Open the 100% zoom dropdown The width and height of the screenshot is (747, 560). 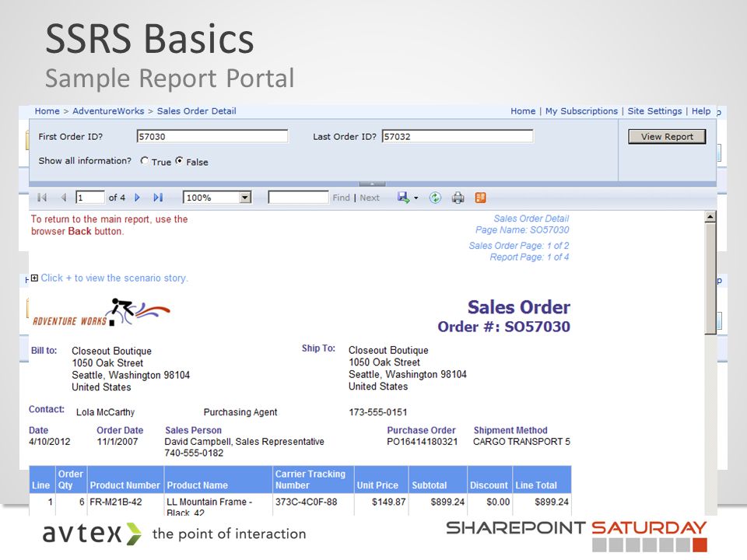(245, 198)
